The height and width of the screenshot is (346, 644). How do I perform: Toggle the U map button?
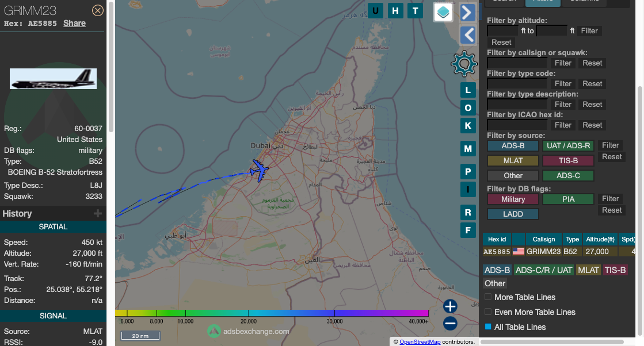[x=375, y=11]
